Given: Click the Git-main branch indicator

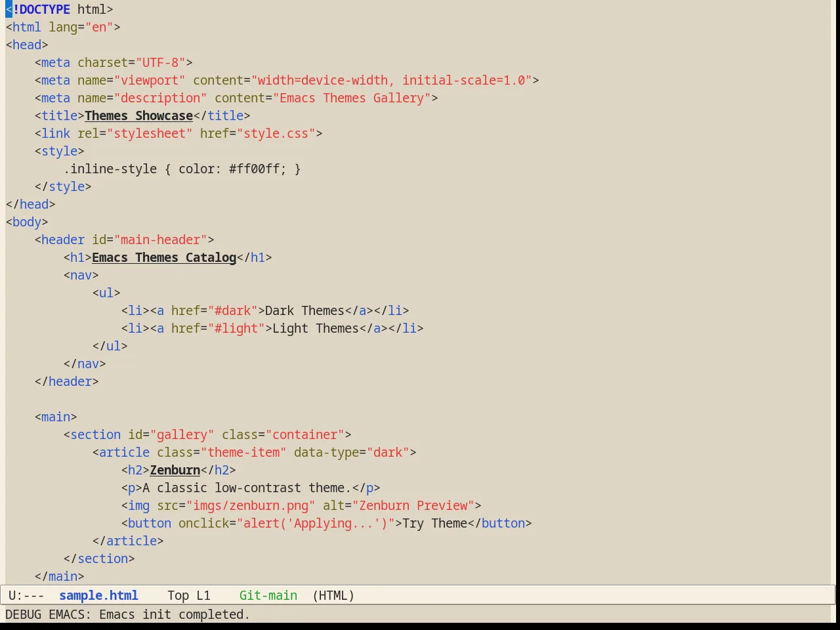Looking at the screenshot, I should pyautogui.click(x=268, y=595).
